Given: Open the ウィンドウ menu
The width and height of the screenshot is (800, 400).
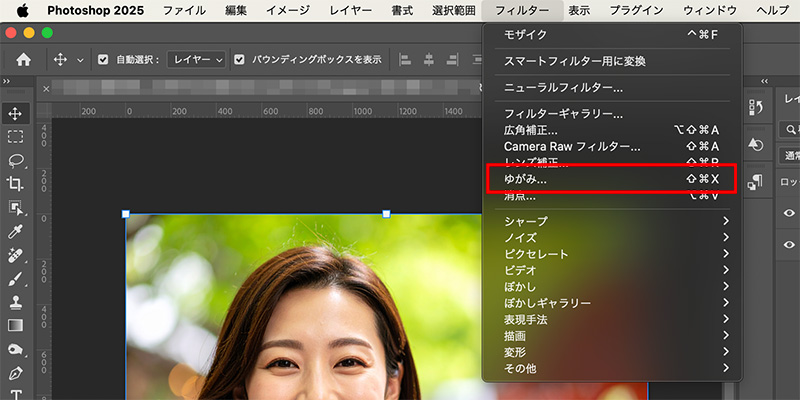Looking at the screenshot, I should click(710, 10).
